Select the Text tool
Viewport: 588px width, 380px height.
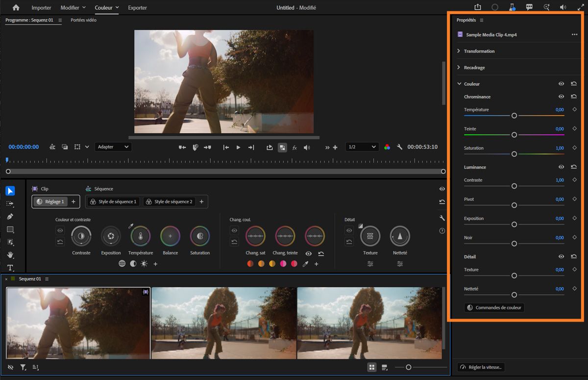pos(10,268)
